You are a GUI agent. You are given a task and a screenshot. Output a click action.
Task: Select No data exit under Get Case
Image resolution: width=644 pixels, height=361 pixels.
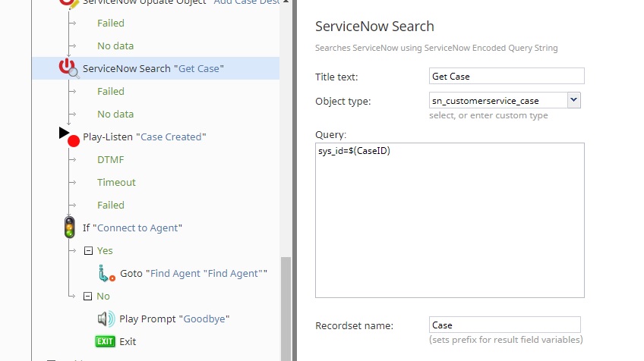pyautogui.click(x=115, y=114)
